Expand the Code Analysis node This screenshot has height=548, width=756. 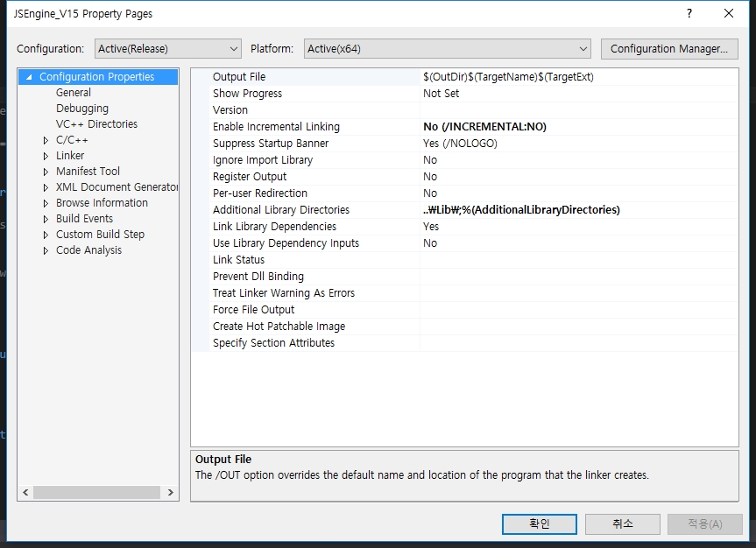coord(46,249)
